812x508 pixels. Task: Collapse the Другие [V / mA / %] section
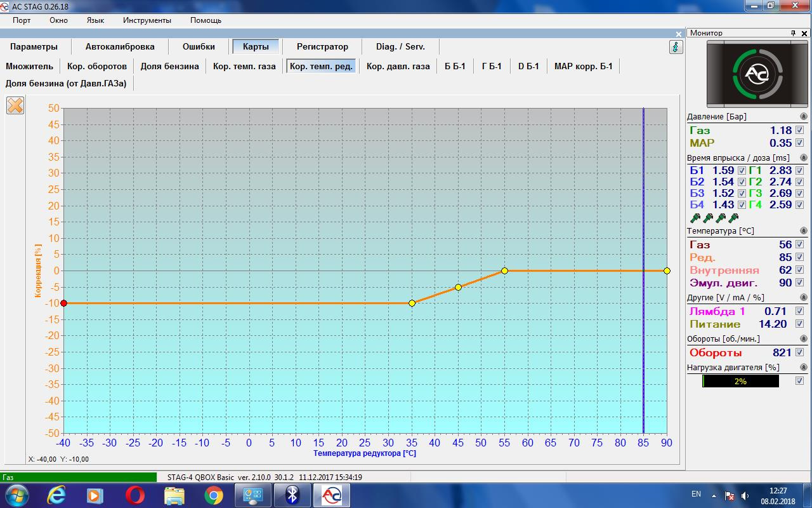[x=804, y=297]
